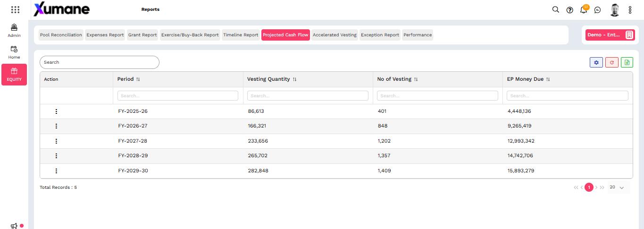Screen dimensions: 644x229
Task: Click the user profile avatar
Action: point(614,10)
